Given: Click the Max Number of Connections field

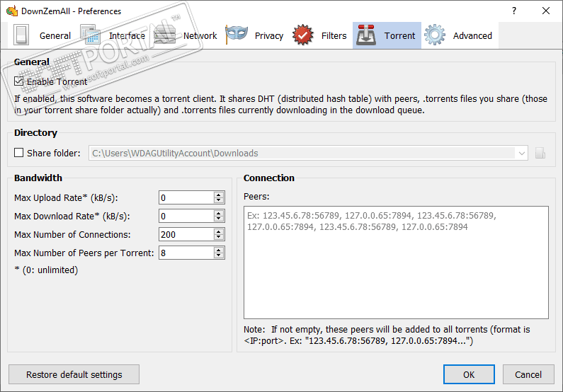Looking at the screenshot, I should coord(186,234).
